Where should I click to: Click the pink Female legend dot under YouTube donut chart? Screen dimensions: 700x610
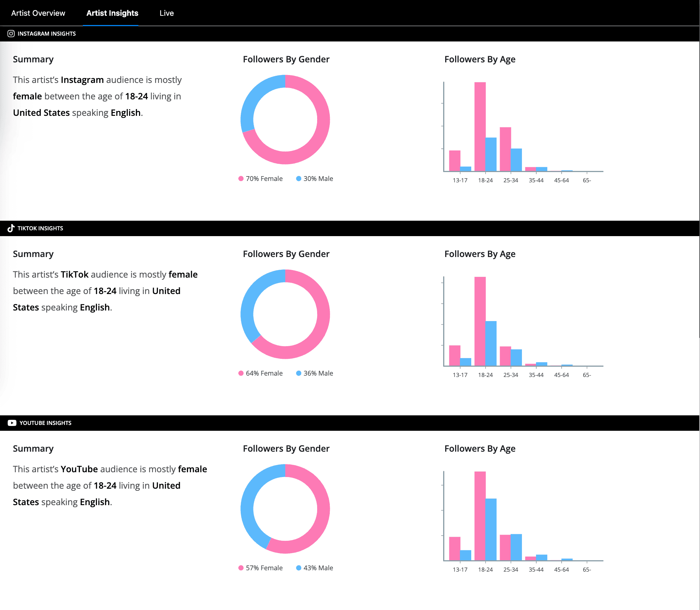241,568
